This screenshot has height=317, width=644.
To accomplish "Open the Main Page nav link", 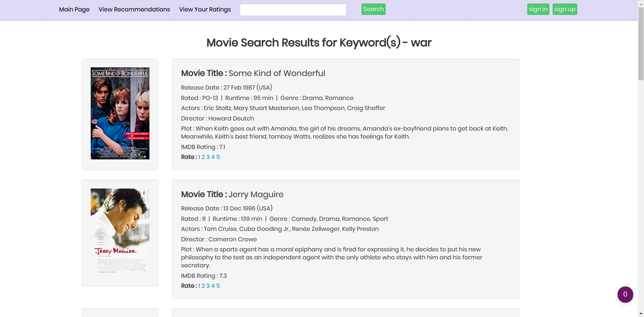I will coord(74,9).
